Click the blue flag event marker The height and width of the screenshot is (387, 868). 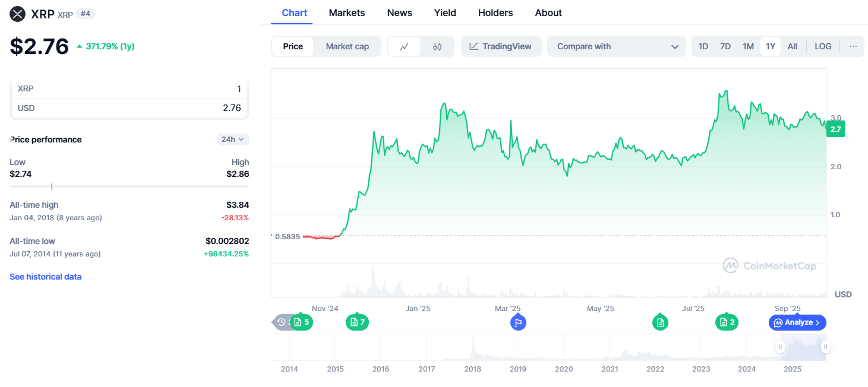click(x=518, y=322)
